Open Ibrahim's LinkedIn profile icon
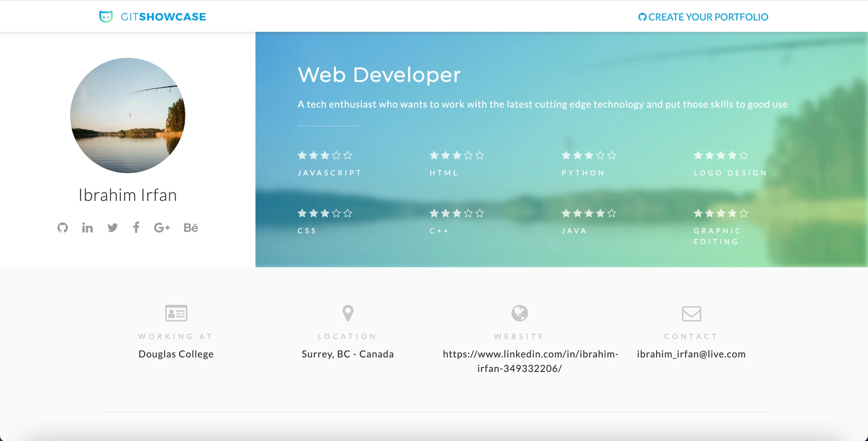The width and height of the screenshot is (868, 441). click(x=87, y=227)
